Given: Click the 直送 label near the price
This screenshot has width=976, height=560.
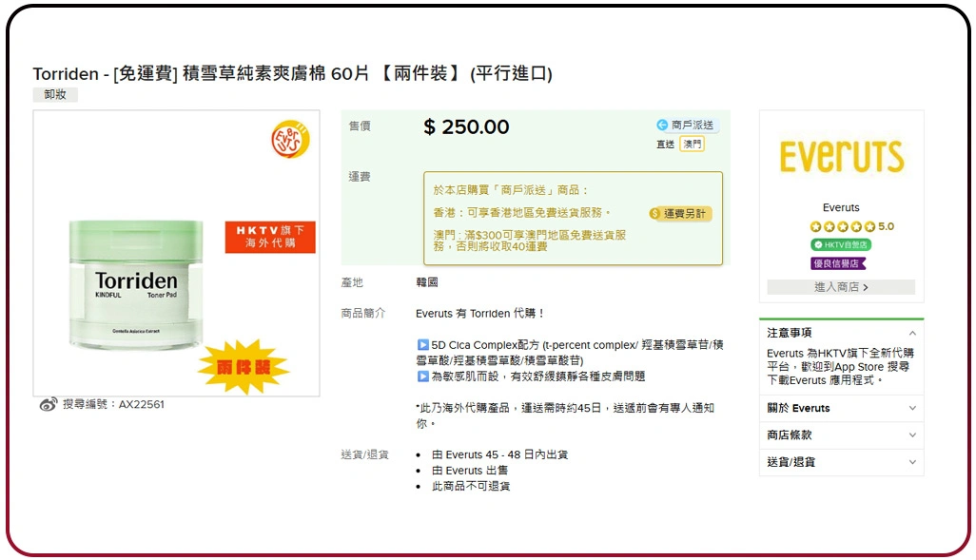Looking at the screenshot, I should [667, 143].
